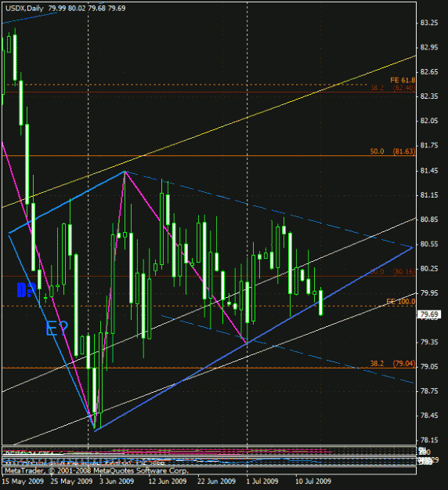Select the 81.15 price axis label
The width and height of the screenshot is (448, 490).
coord(429,195)
